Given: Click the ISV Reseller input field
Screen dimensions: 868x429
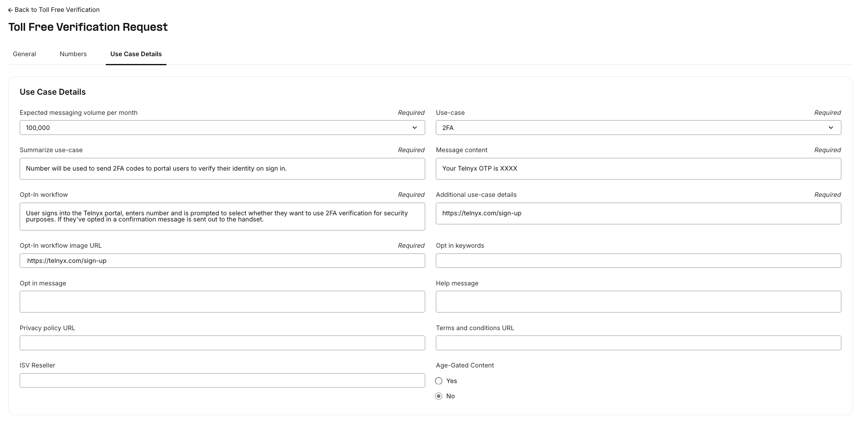Looking at the screenshot, I should tap(222, 380).
